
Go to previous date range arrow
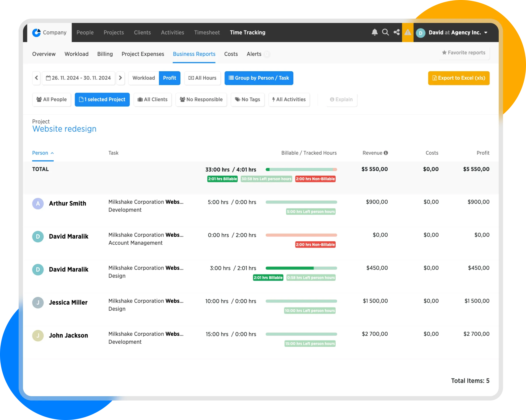36,78
